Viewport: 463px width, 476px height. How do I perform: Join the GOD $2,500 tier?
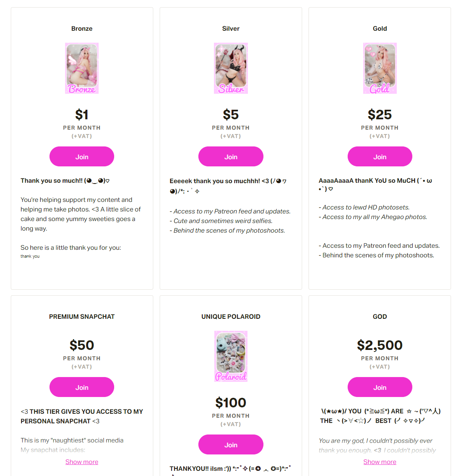point(380,387)
